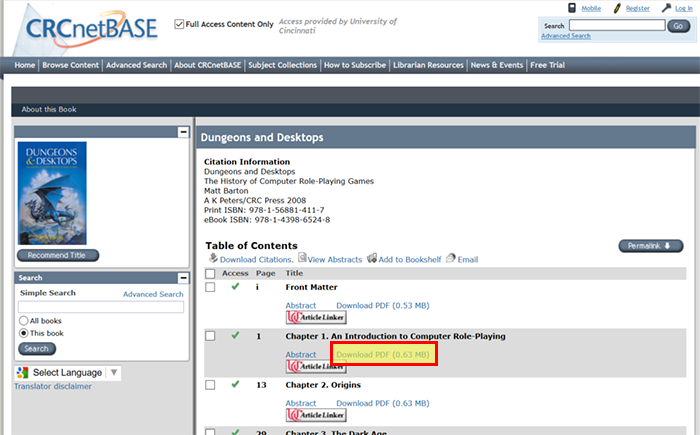Open Abstract for Chapter 2 Origins
Image resolution: width=700 pixels, height=435 pixels.
point(301,403)
